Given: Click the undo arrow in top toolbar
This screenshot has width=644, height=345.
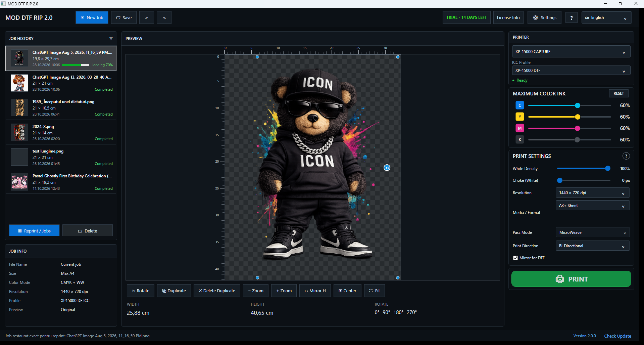Looking at the screenshot, I should [x=147, y=18].
